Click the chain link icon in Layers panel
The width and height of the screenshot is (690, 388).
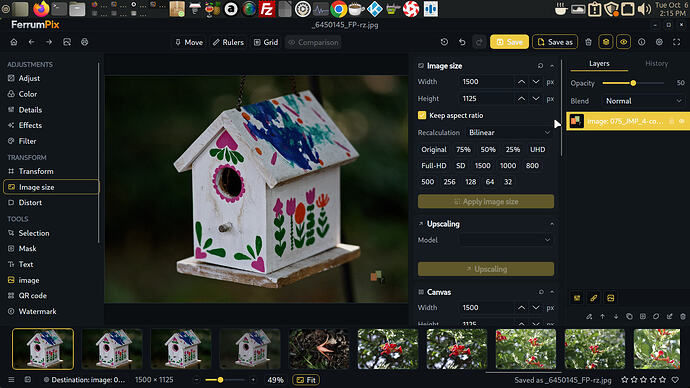(x=594, y=298)
